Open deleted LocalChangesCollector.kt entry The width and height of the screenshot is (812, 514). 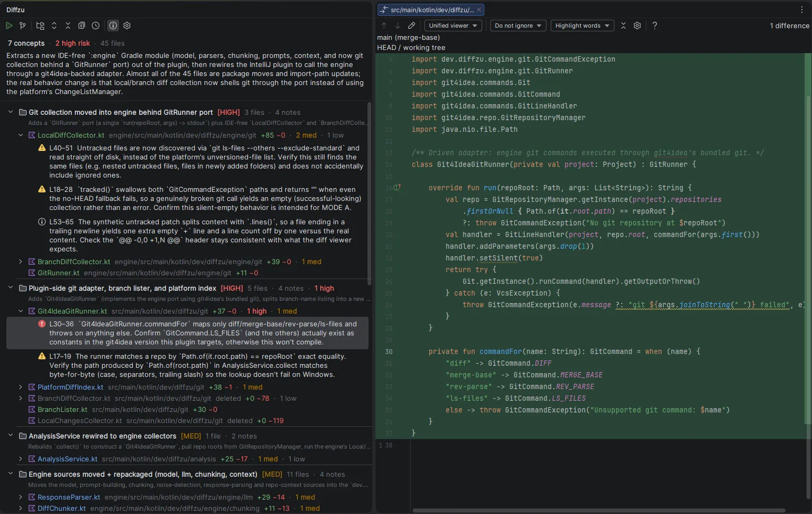[80, 420]
